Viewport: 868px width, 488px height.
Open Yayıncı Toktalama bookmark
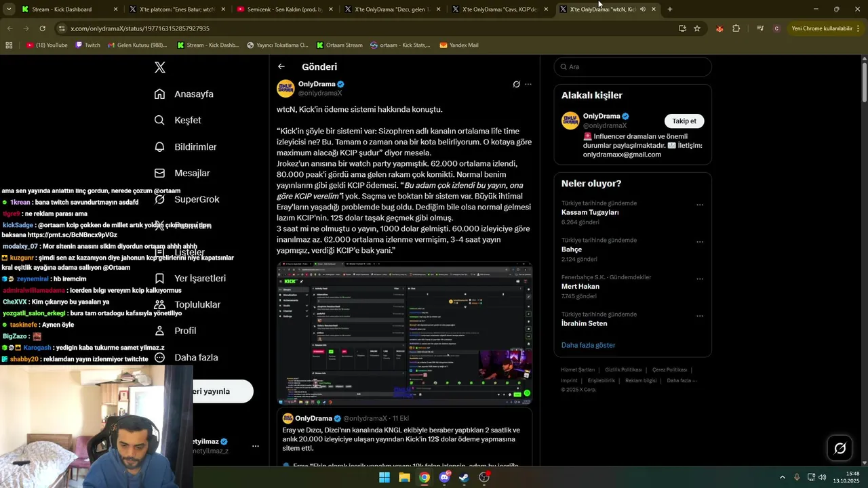pyautogui.click(x=277, y=45)
